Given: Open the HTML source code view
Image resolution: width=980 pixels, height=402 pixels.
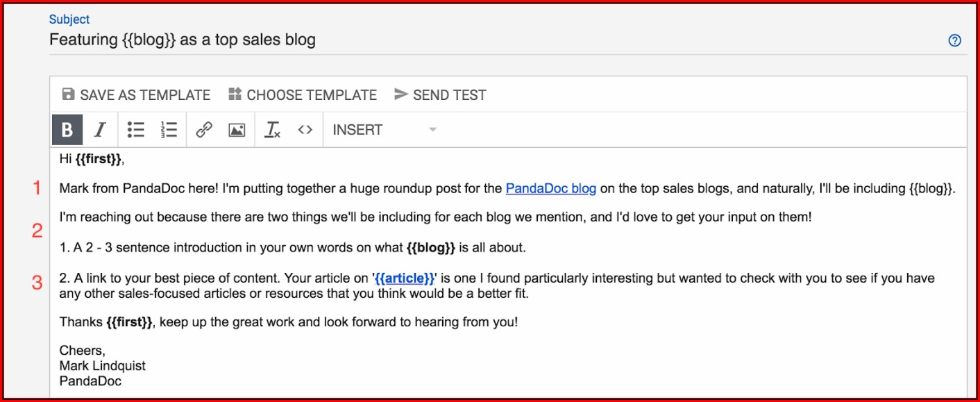Looking at the screenshot, I should pyautogui.click(x=305, y=130).
